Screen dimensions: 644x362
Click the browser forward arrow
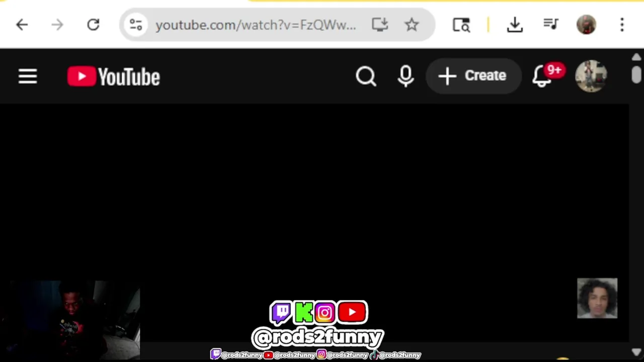pyautogui.click(x=57, y=25)
